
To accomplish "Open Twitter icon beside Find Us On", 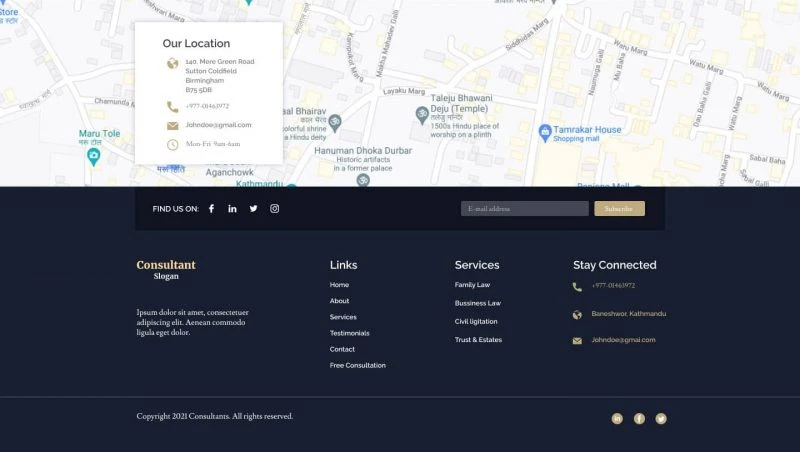I will click(254, 209).
